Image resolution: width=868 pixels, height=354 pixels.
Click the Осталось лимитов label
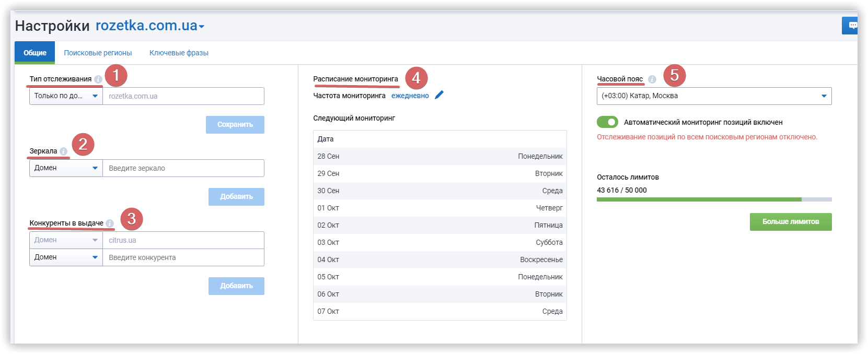tap(628, 177)
